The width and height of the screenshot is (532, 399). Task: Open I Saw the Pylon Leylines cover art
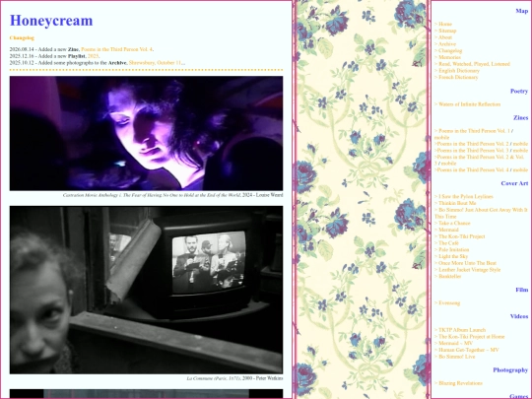click(x=465, y=196)
